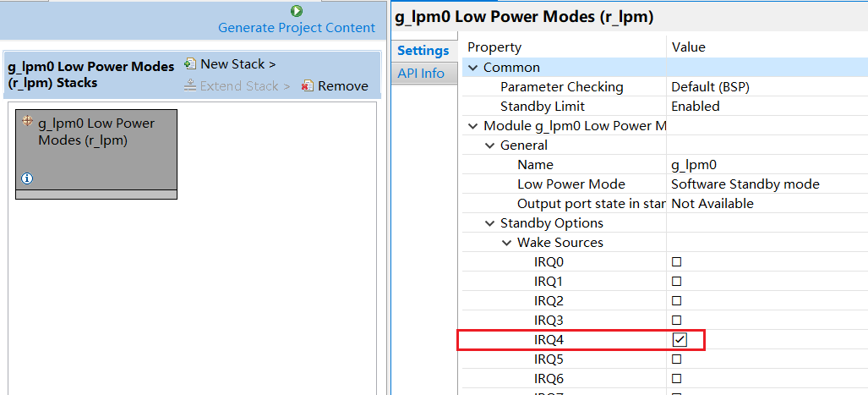Click the New Stack icon
The image size is (868, 395).
[x=190, y=63]
